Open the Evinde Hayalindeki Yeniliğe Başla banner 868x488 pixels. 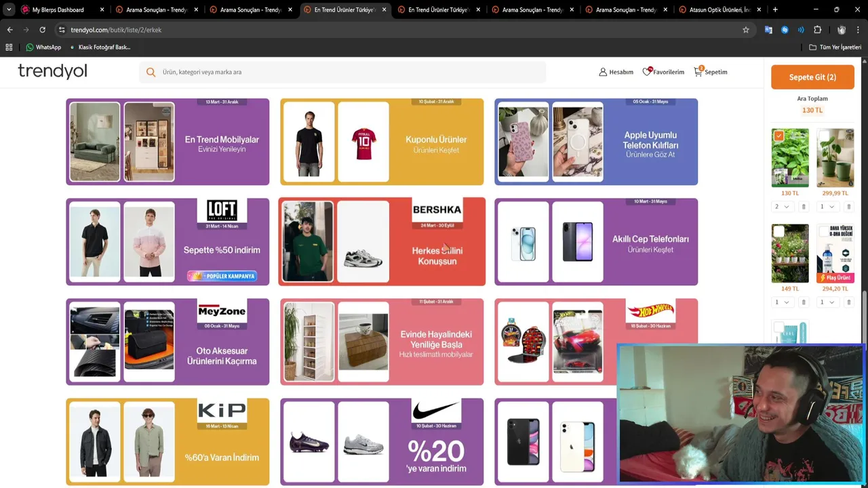click(x=382, y=342)
